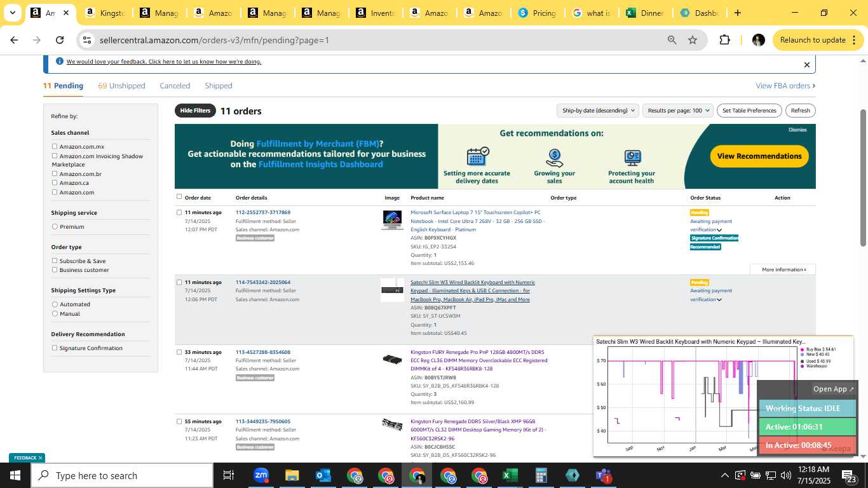Open Chrome tab search dropdown arrow
Screen dimensions: 868x488
point(12,13)
